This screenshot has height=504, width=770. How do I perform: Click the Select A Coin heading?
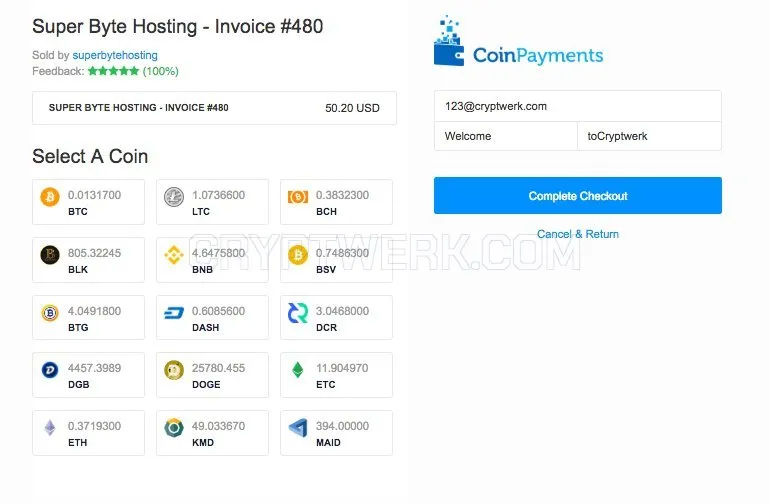[x=90, y=156]
